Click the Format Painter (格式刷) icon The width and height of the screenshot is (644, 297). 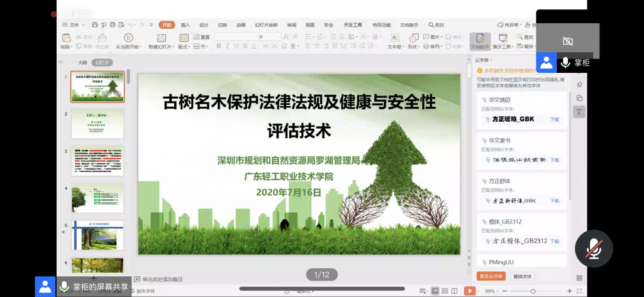(103, 38)
